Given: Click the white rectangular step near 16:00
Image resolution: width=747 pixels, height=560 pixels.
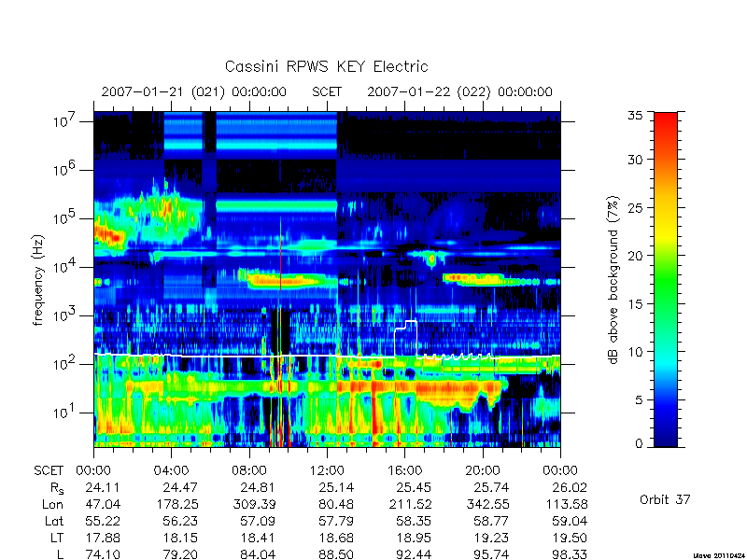Looking at the screenshot, I should pyautogui.click(x=406, y=338).
